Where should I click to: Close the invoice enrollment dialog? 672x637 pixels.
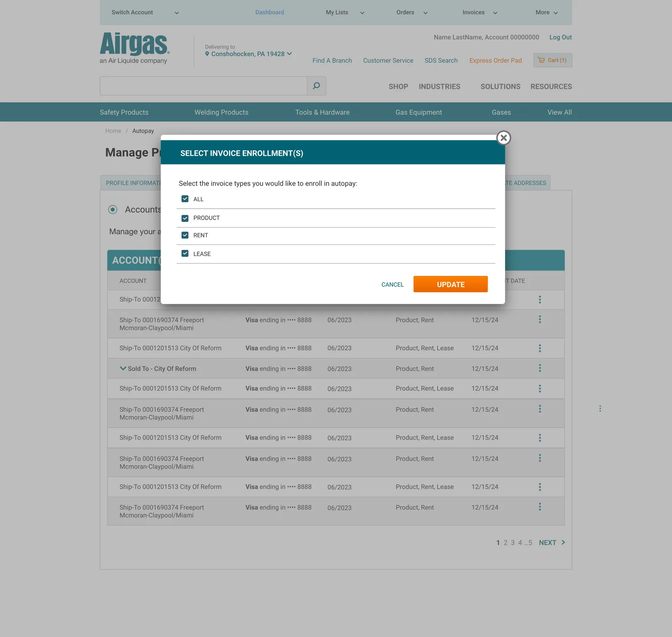tap(504, 138)
